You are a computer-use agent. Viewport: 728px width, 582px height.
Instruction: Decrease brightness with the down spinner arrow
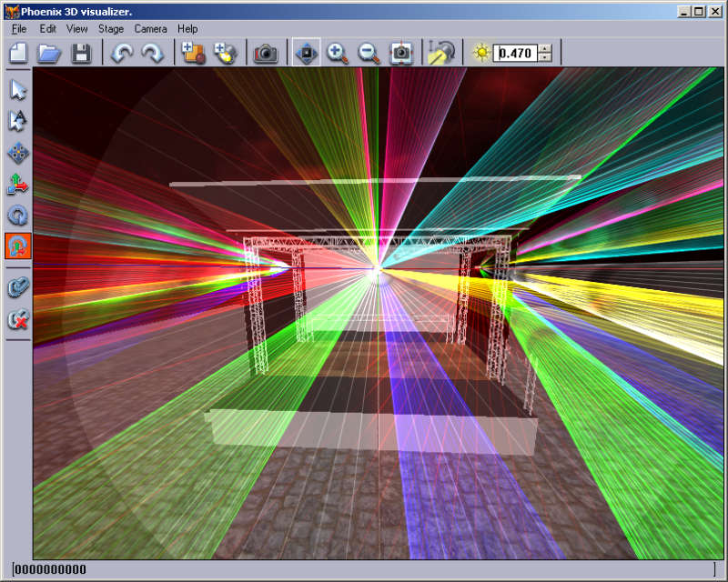pyautogui.click(x=545, y=57)
